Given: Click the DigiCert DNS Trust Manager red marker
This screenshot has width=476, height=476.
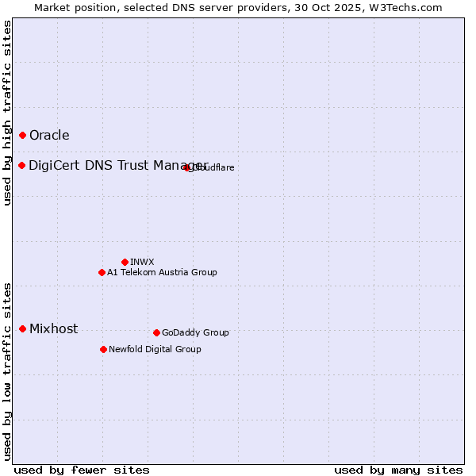Looking at the screenshot, I should click(22, 165).
